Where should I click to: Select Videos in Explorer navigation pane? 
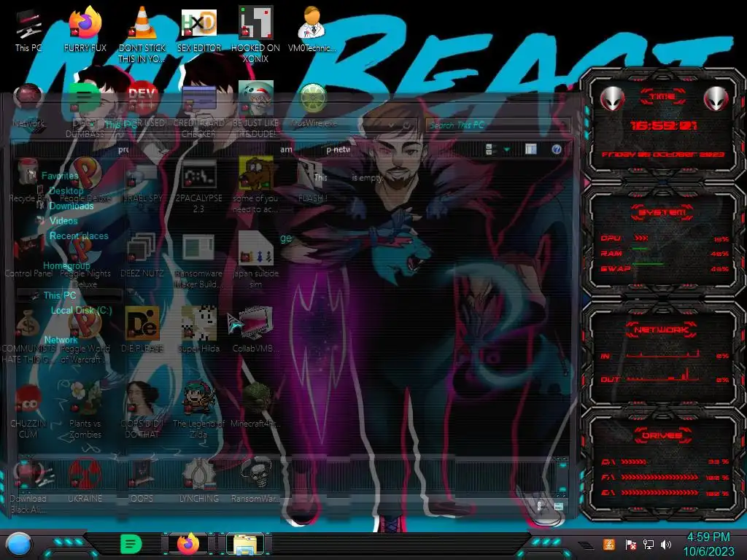pyautogui.click(x=63, y=220)
